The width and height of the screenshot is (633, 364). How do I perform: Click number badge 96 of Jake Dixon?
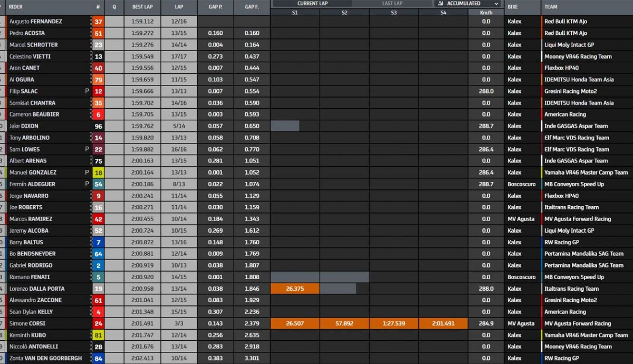(x=98, y=126)
